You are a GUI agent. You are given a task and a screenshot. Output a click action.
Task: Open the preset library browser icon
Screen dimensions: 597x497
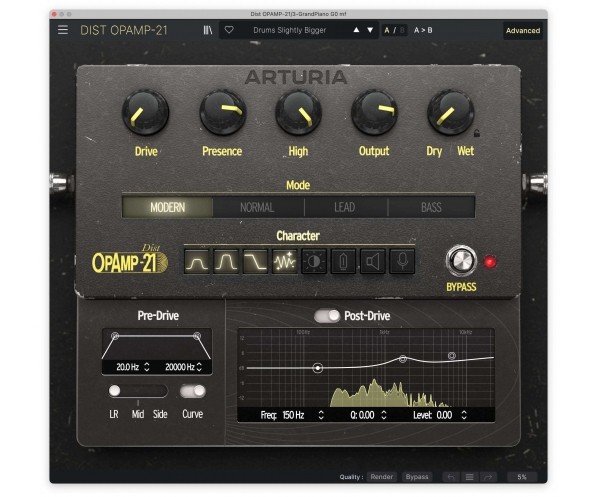point(208,30)
